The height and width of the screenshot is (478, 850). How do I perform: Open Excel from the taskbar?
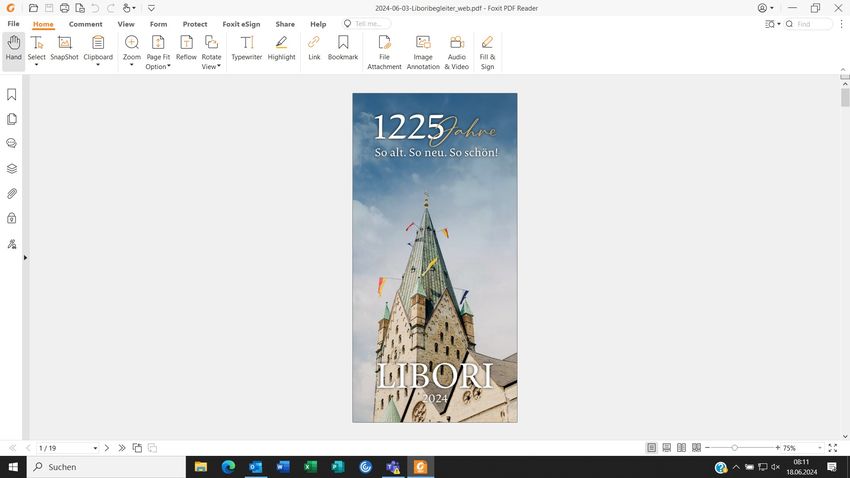[310, 467]
